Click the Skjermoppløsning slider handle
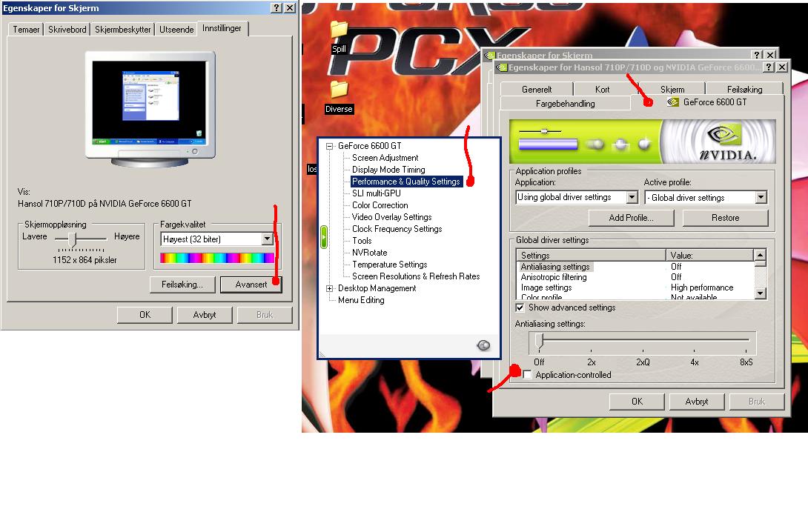 pyautogui.click(x=72, y=239)
